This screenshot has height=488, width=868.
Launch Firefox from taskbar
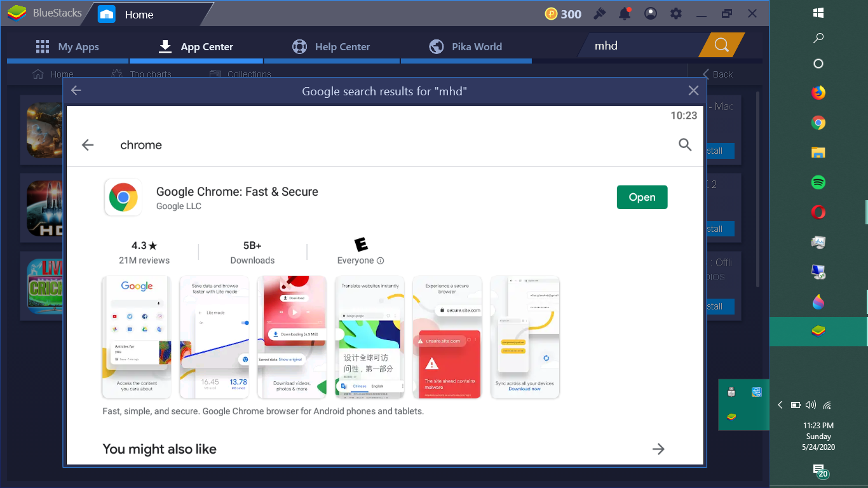[x=818, y=93]
